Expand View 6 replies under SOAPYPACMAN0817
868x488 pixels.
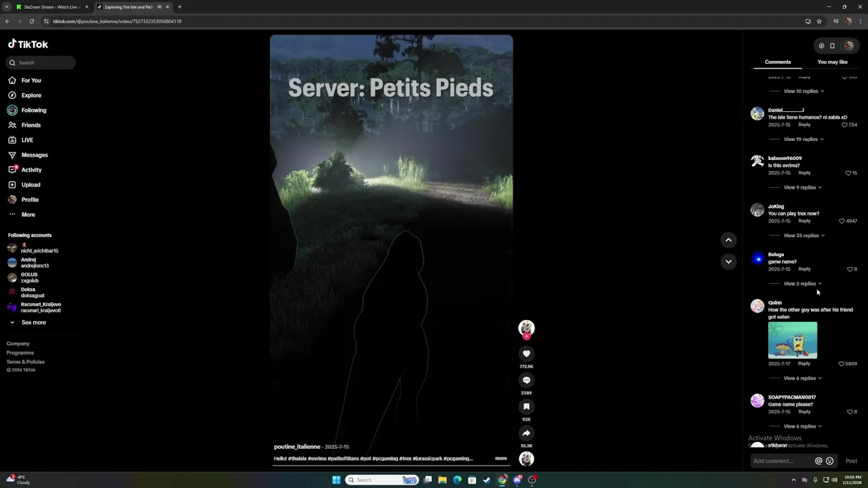pyautogui.click(x=802, y=426)
